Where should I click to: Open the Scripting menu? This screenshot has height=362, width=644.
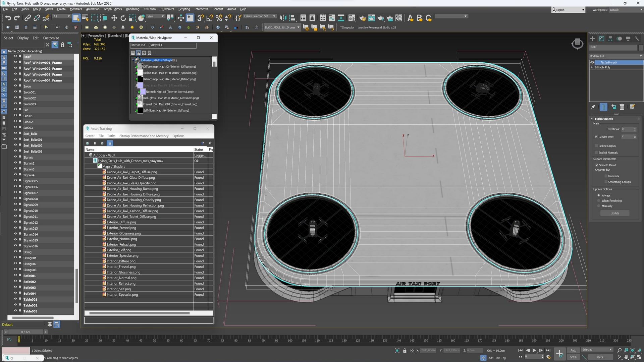pos(184,9)
